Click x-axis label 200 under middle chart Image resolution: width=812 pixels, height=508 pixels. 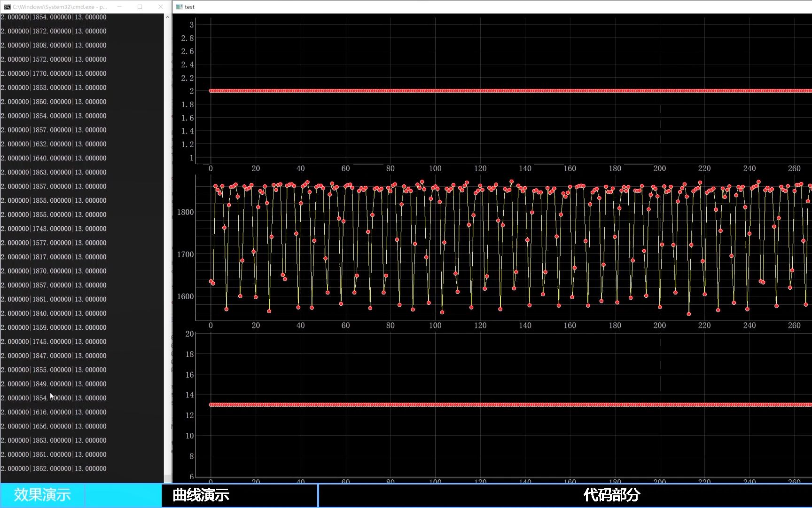(x=660, y=325)
